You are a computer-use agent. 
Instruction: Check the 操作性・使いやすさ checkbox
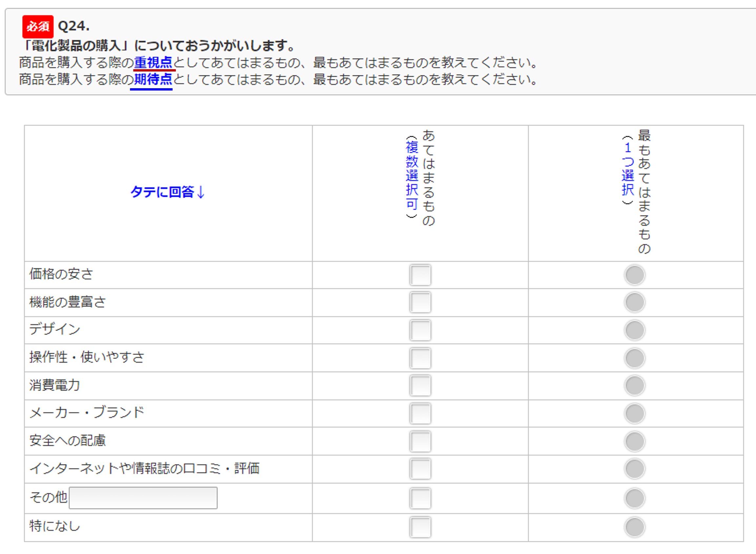click(420, 358)
